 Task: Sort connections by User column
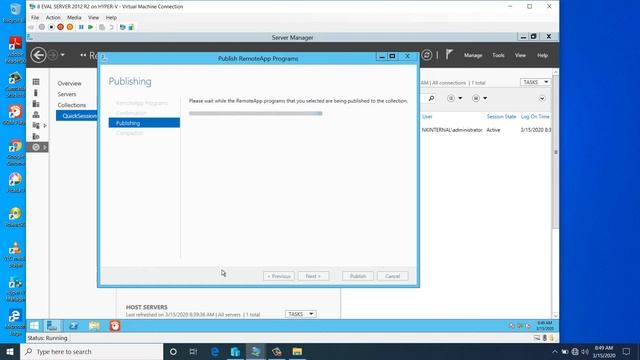(427, 117)
